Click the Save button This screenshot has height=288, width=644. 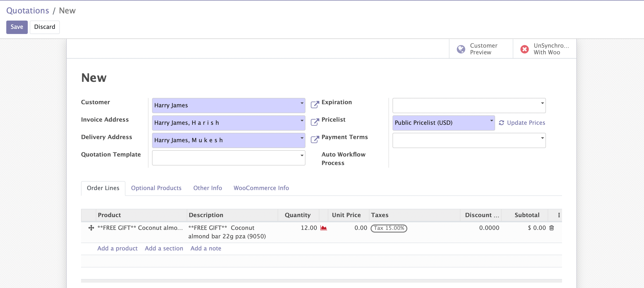pyautogui.click(x=17, y=27)
